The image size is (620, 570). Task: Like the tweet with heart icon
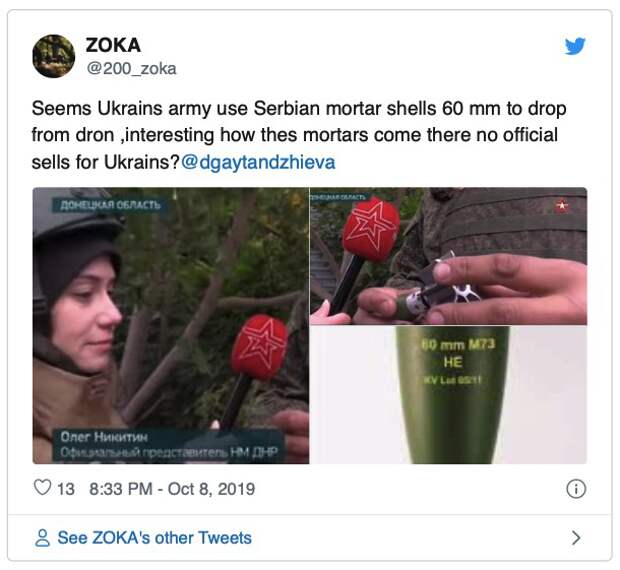click(42, 488)
